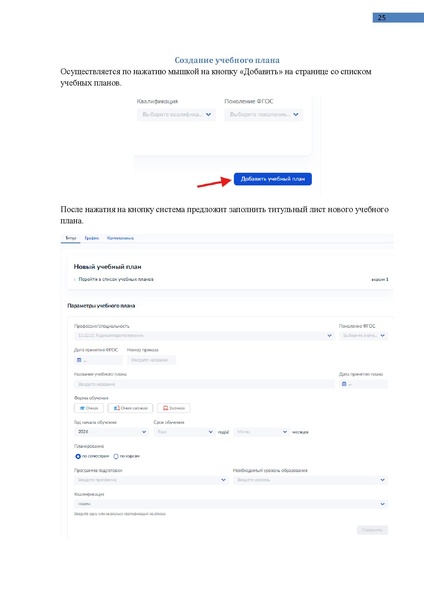Open the years «Срок обучения» dropdown

point(184,432)
